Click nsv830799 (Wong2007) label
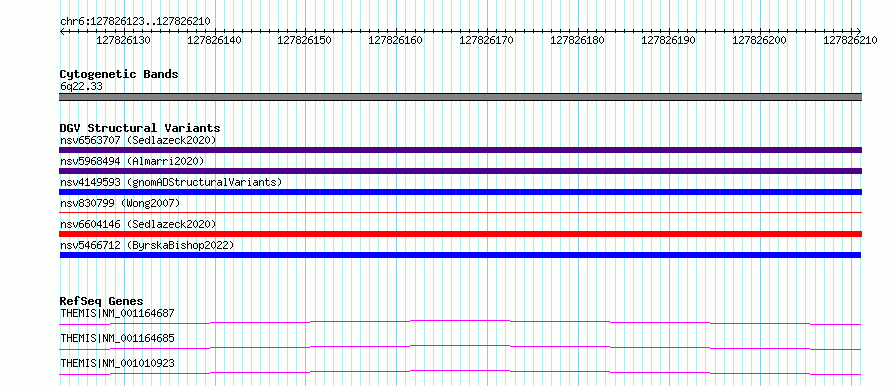Screen dimensions: 890x386 click(120, 203)
